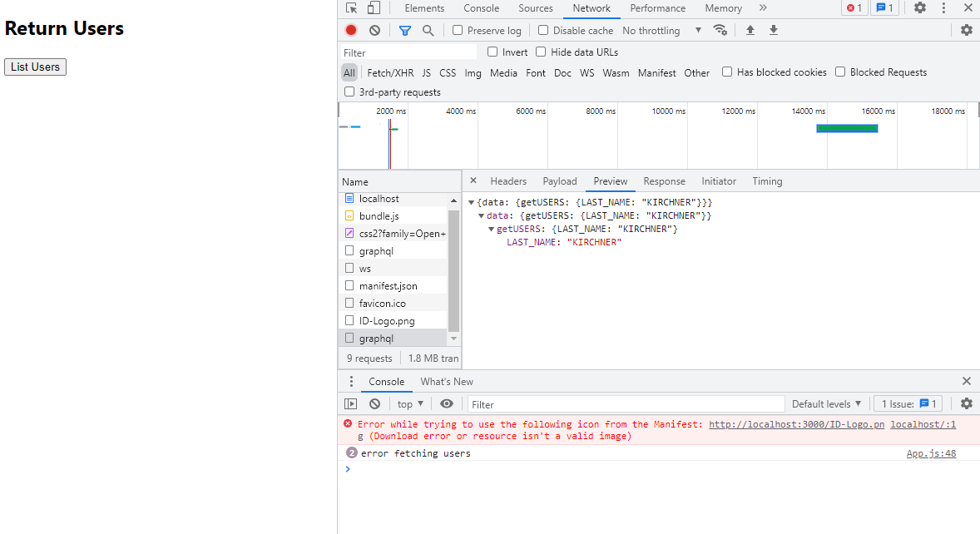Switch to the Elements tab

(424, 8)
